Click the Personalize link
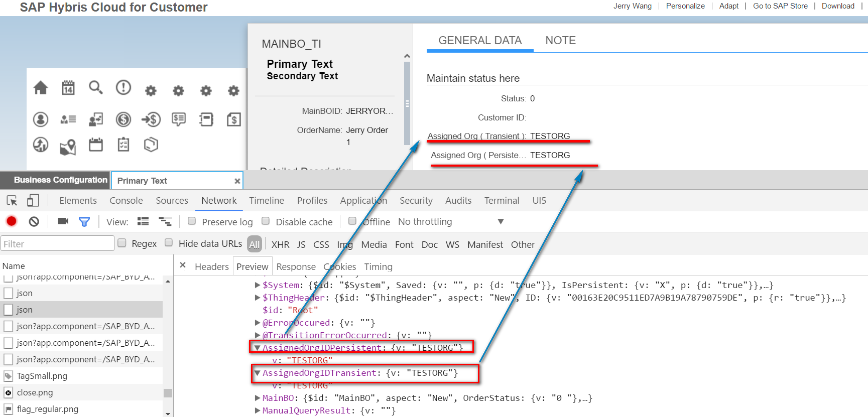Viewport: 868px width, 417px height. [x=685, y=6]
